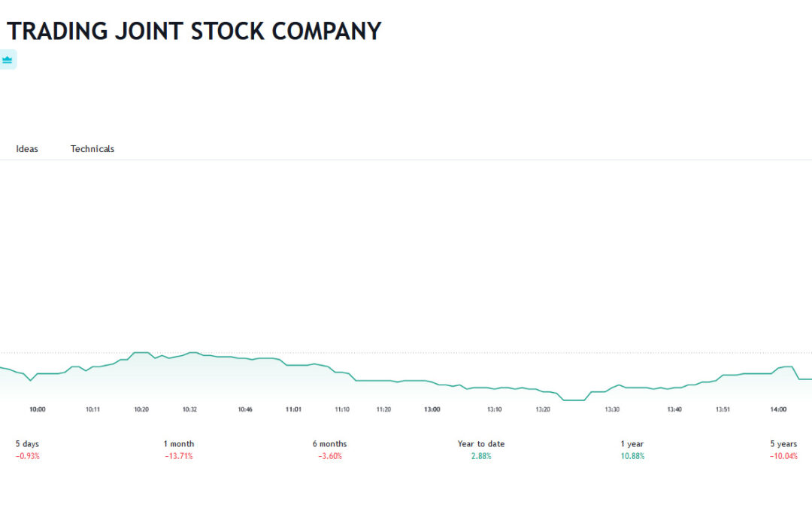Viewport: 812px width, 508px height.
Task: Click the 10:32 time axis label
Action: click(189, 409)
